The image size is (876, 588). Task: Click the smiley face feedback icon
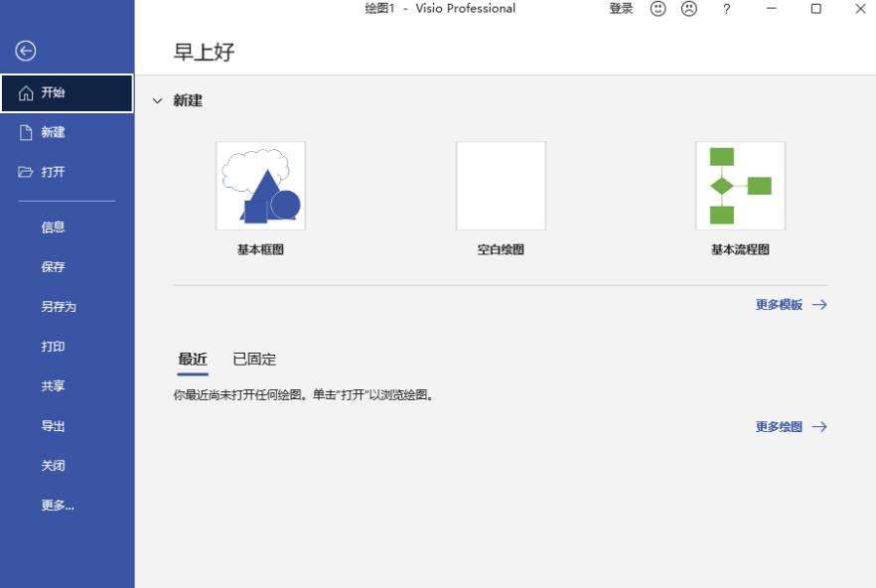coord(658,9)
